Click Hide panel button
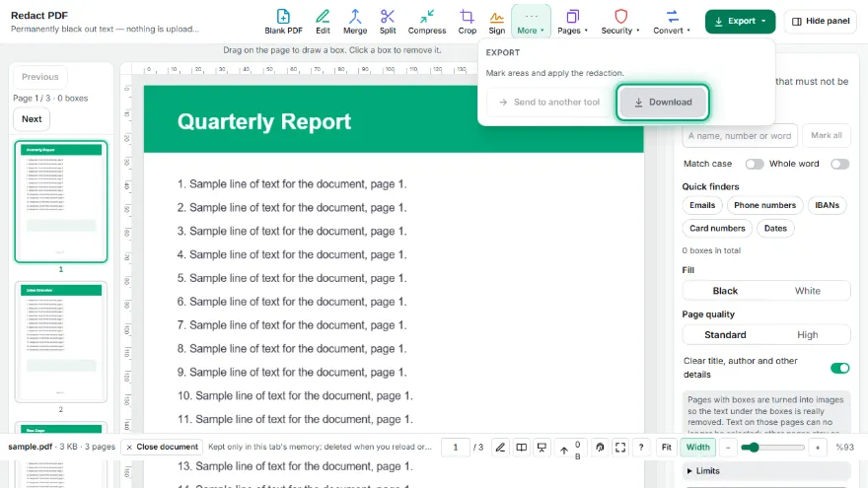 [821, 21]
